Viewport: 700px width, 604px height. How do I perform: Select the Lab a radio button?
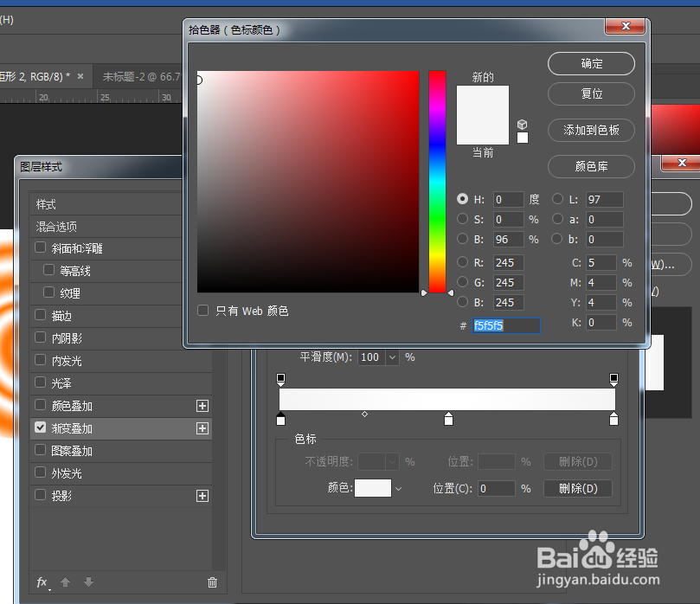(x=557, y=219)
